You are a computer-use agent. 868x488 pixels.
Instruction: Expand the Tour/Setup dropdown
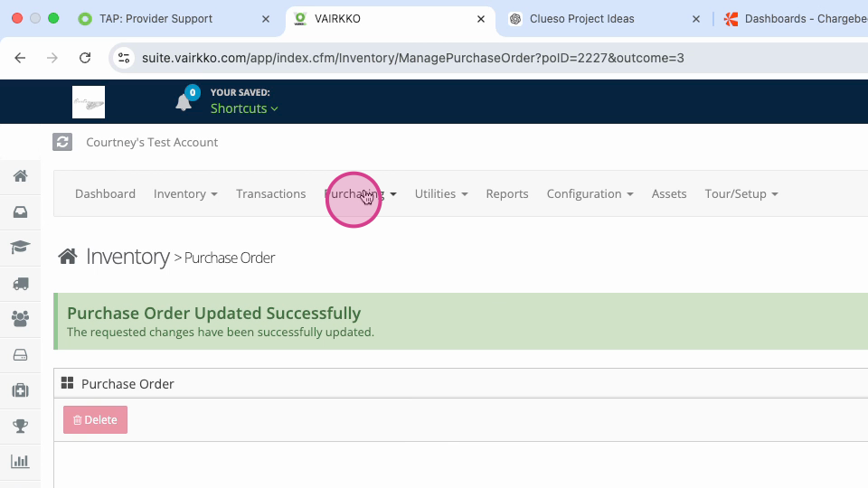pyautogui.click(x=741, y=193)
